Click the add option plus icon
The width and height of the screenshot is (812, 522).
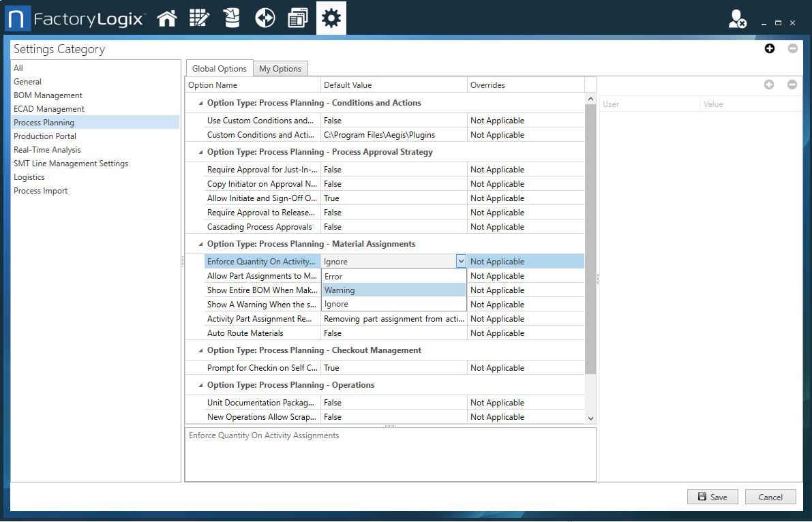pyautogui.click(x=769, y=48)
